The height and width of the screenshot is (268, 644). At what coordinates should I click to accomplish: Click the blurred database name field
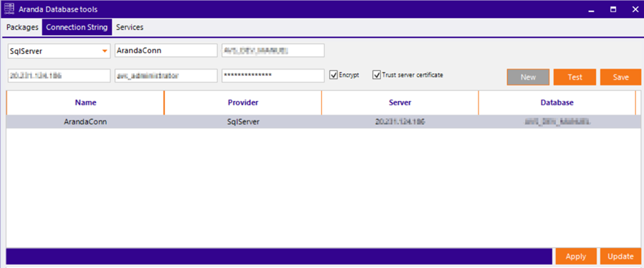273,51
